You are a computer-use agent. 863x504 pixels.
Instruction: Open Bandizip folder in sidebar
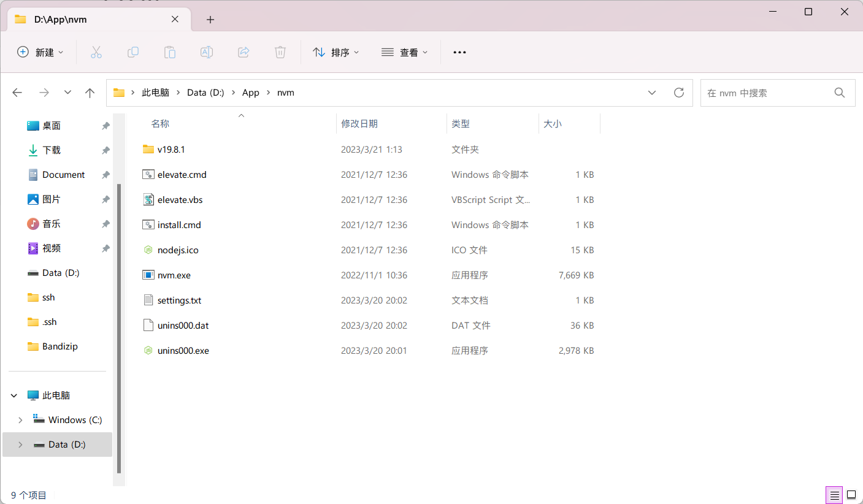(x=60, y=346)
